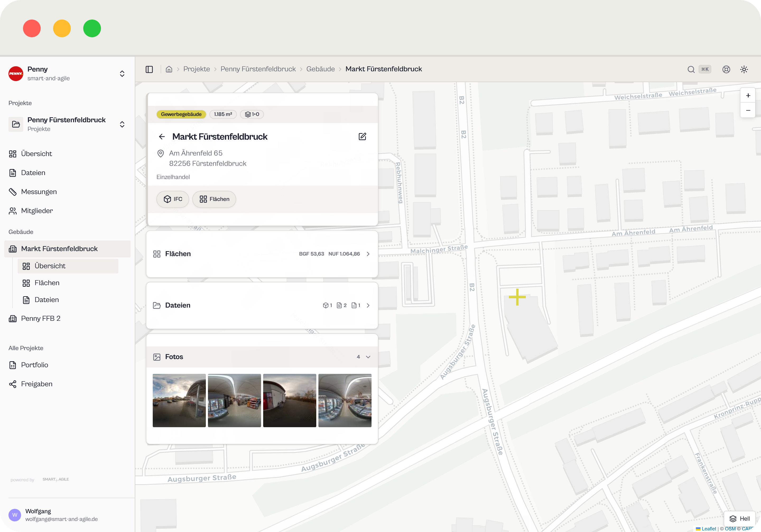Click the IFC file count icon in Dateien
Screen dimensions: 761x532
[326, 305]
